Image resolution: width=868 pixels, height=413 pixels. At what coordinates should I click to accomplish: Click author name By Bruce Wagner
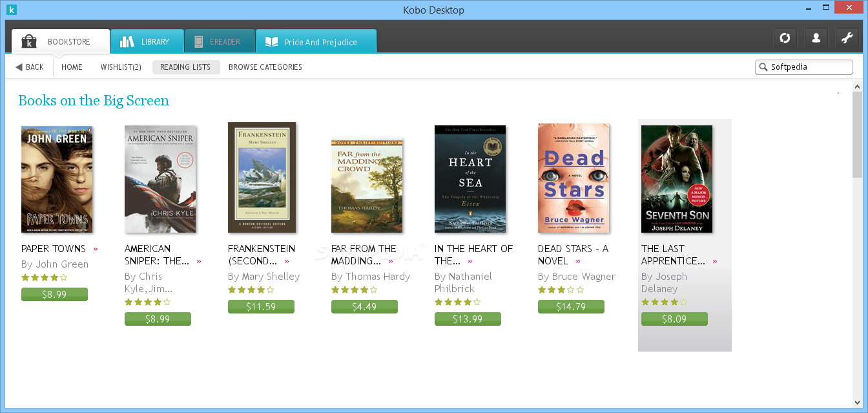[x=577, y=277]
